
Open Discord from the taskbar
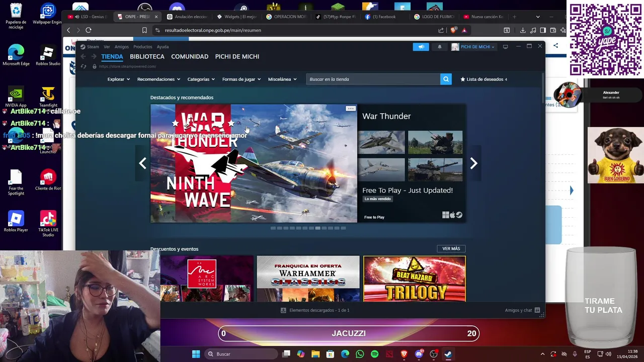419,354
